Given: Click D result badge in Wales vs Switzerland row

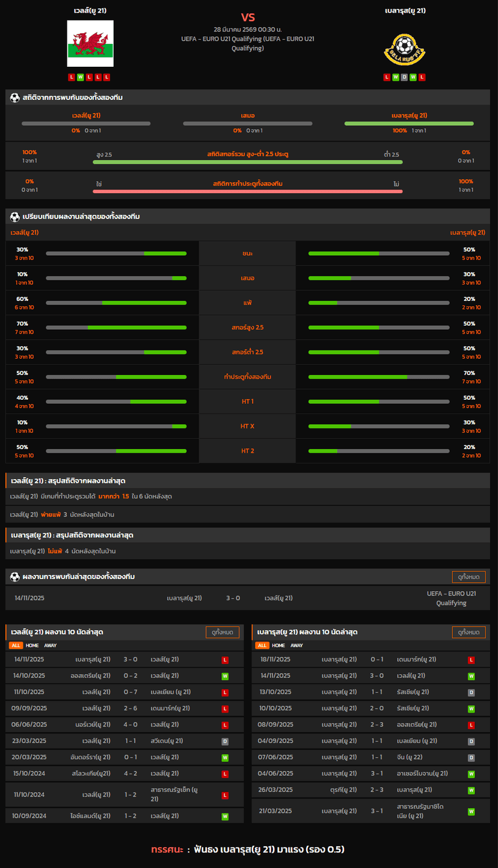Looking at the screenshot, I should [x=225, y=741].
